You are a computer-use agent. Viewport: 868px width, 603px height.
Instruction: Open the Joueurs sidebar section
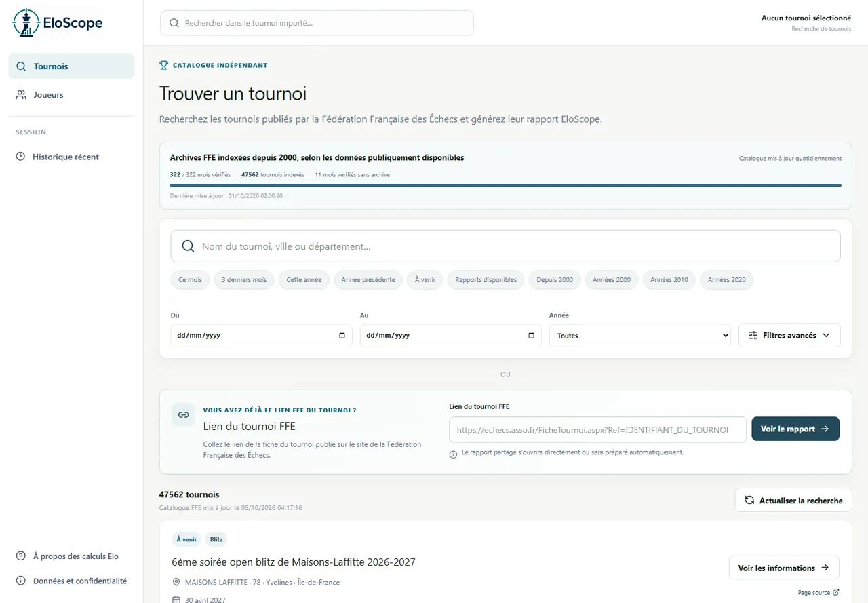(x=71, y=95)
